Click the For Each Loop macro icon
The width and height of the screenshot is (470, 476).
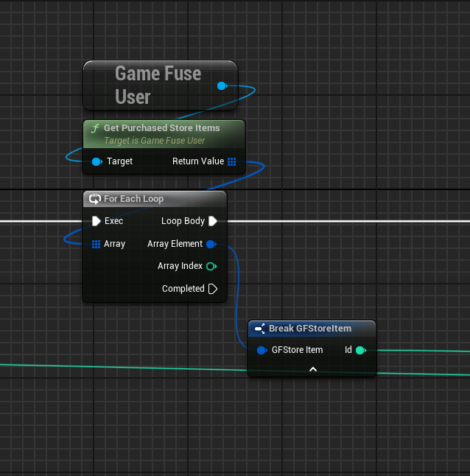pos(95,199)
